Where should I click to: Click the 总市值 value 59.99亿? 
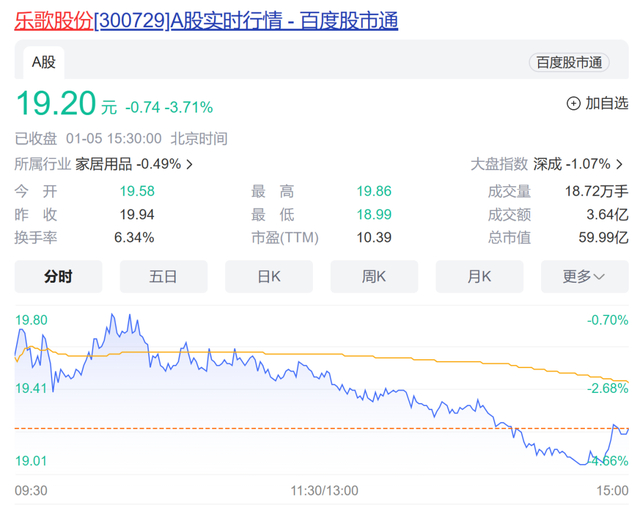603,237
